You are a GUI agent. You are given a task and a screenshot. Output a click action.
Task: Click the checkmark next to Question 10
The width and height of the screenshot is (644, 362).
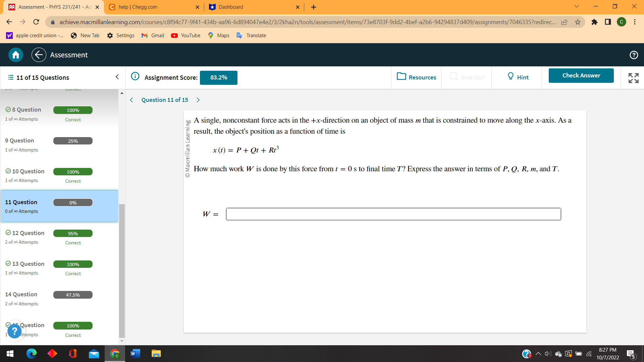pos(8,171)
